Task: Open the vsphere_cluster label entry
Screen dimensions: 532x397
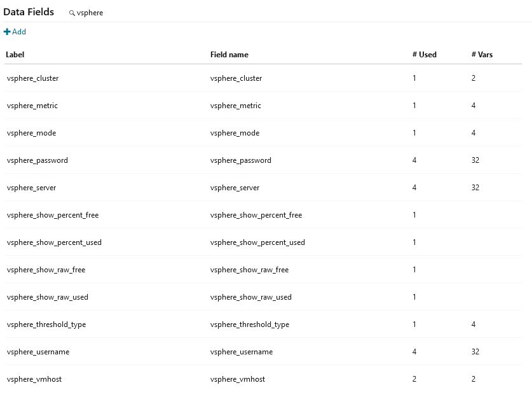Action: [32, 78]
